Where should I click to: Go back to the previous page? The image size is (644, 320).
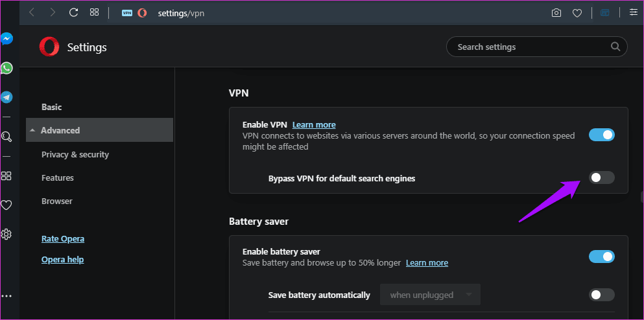click(x=32, y=13)
